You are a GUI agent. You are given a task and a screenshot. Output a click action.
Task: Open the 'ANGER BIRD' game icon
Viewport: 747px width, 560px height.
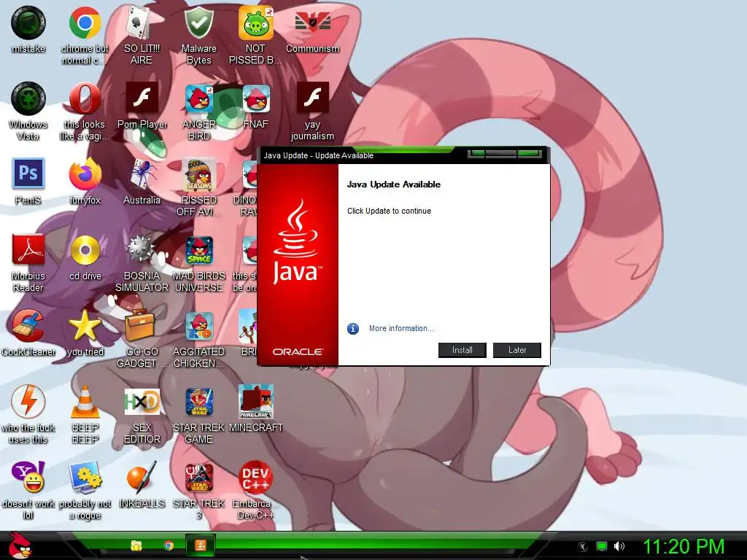(198, 98)
